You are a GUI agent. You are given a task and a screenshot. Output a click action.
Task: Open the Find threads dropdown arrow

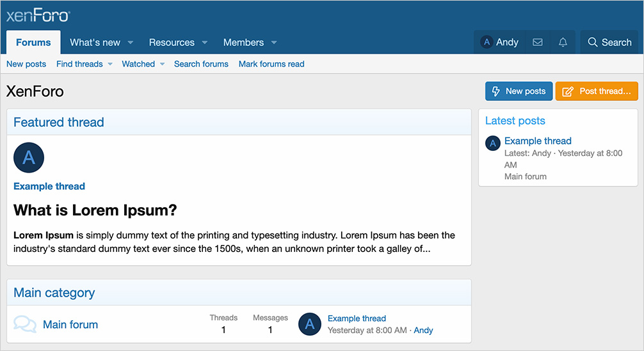click(x=109, y=64)
